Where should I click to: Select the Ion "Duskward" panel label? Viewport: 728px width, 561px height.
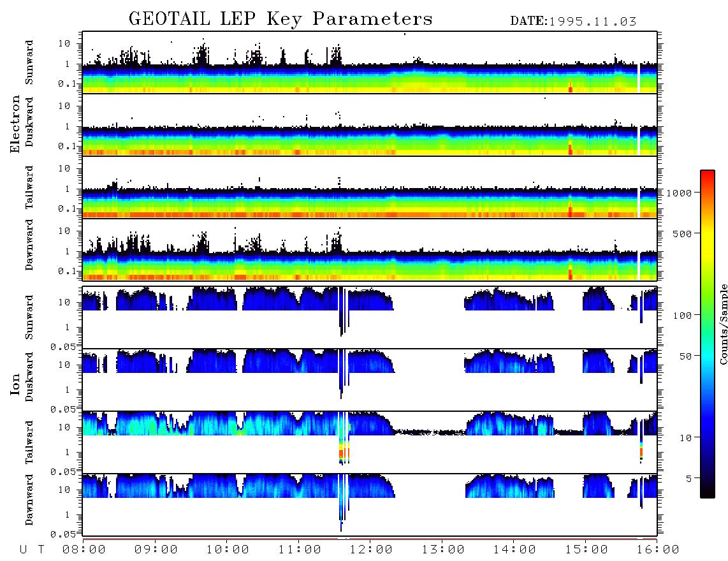click(29, 377)
